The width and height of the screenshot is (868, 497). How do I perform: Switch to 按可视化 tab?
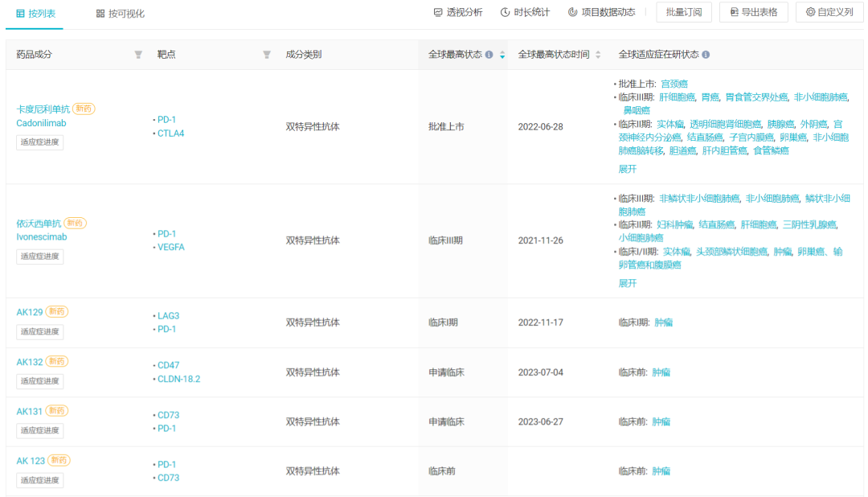[120, 14]
